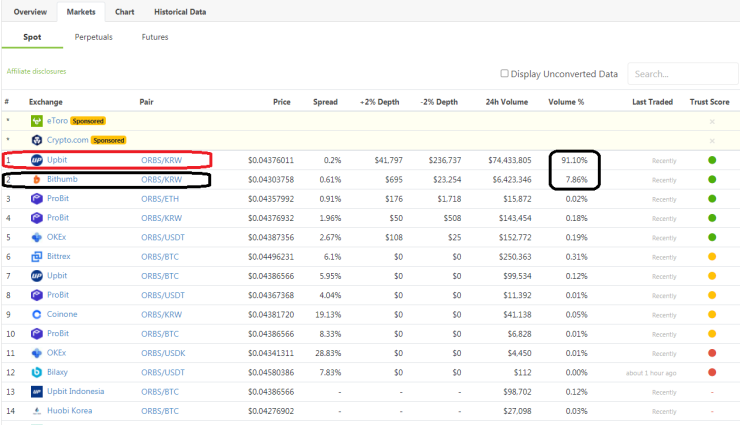Open the Crypto.com exchange link
The image size is (740, 425).
pyautogui.click(x=67, y=140)
